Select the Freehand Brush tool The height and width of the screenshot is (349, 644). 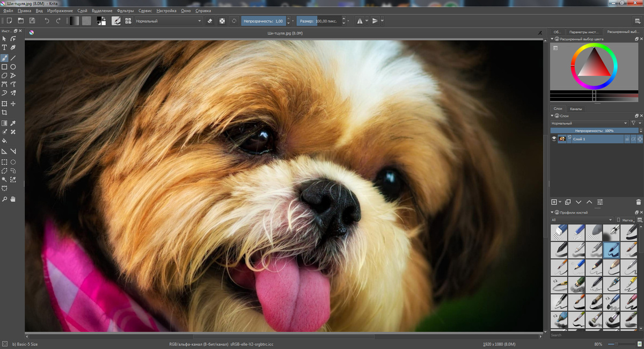pyautogui.click(x=4, y=57)
